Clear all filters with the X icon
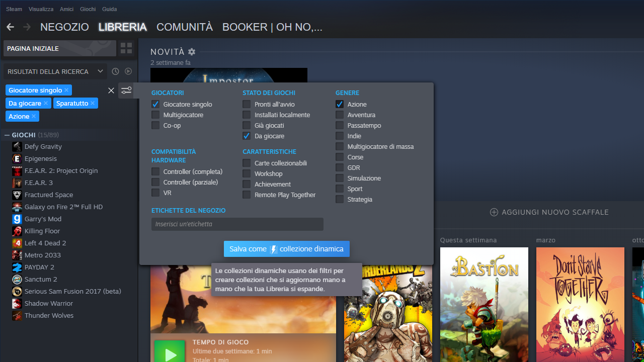Viewport: 644px width, 362px height. (111, 90)
